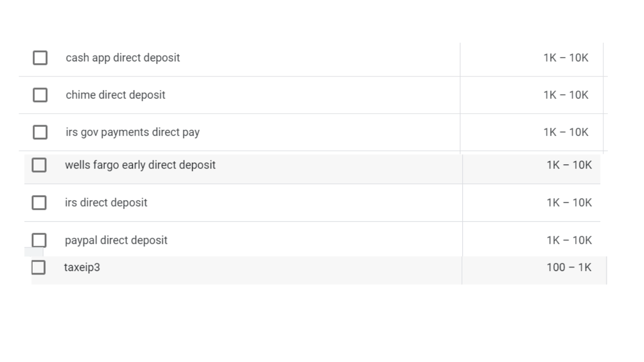Screen dimensions: 644x362
Task: Open the irs direct deposit keyword text
Action: click(106, 202)
